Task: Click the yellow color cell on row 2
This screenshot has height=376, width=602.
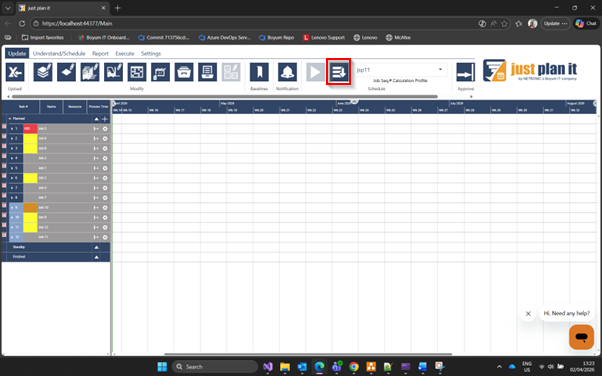Action: 30,139
